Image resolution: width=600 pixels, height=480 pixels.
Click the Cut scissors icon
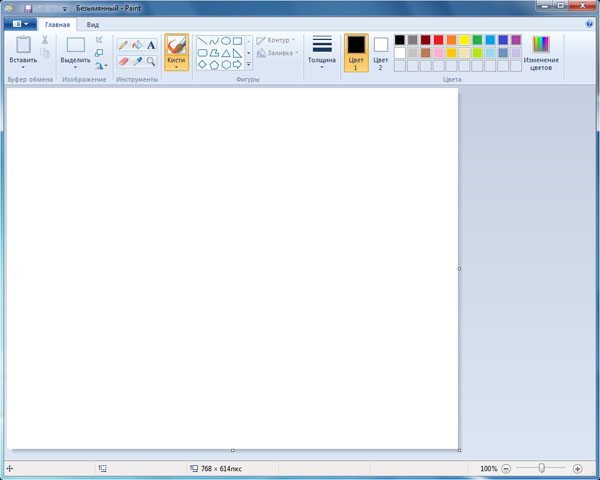pos(45,40)
